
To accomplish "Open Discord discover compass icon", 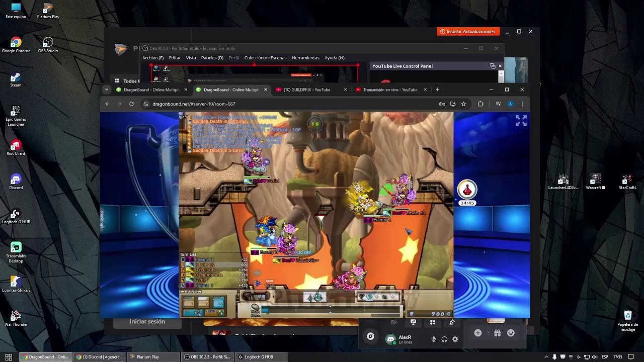I will 370,336.
